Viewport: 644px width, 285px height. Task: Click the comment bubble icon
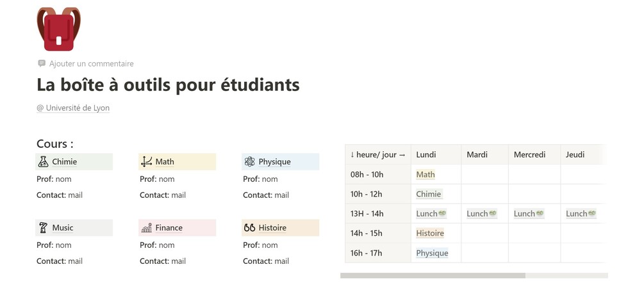click(42, 63)
